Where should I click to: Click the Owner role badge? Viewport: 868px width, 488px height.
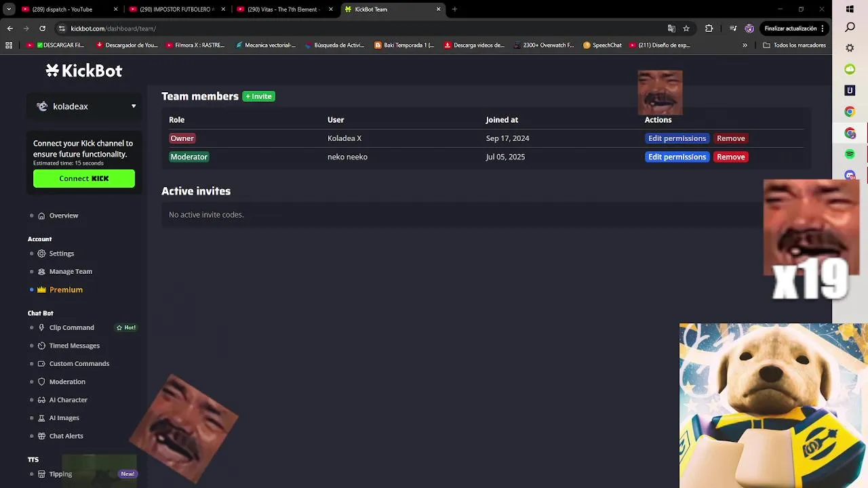182,138
